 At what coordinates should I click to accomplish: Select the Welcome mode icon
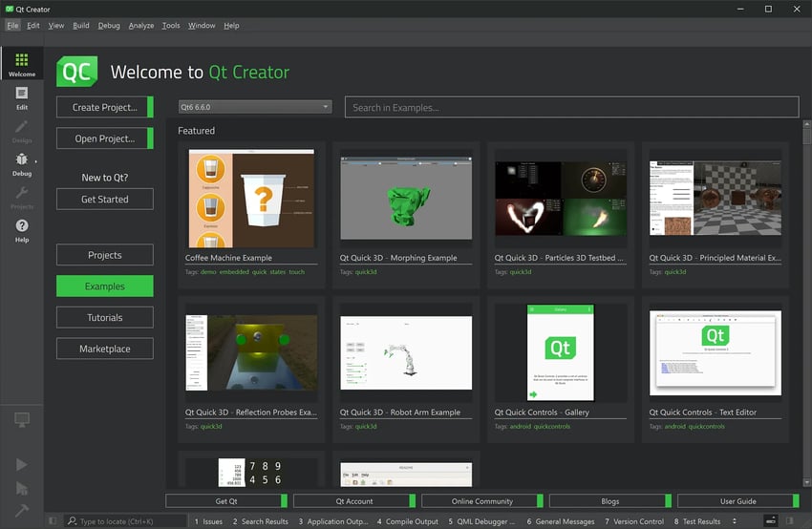(21, 65)
